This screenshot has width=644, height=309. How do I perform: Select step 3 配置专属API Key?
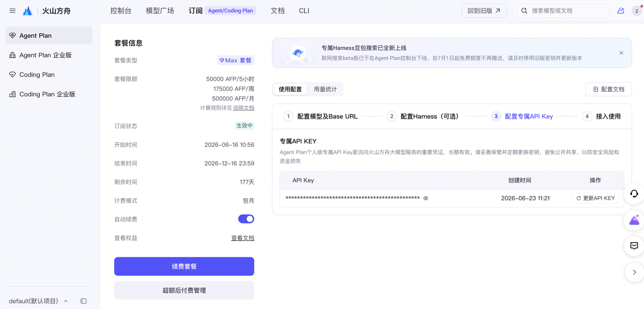[x=522, y=116]
